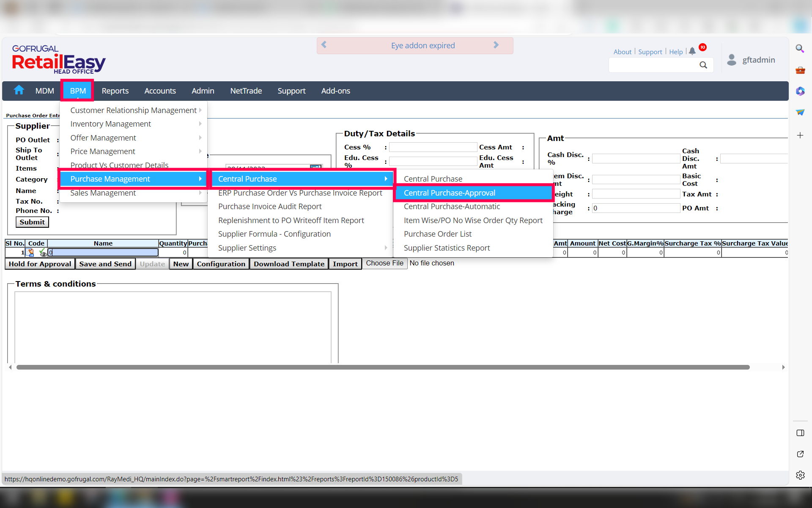Viewport: 812px width, 508px height.
Task: Select Central Purchase-Approval menu entry
Action: coord(449,193)
